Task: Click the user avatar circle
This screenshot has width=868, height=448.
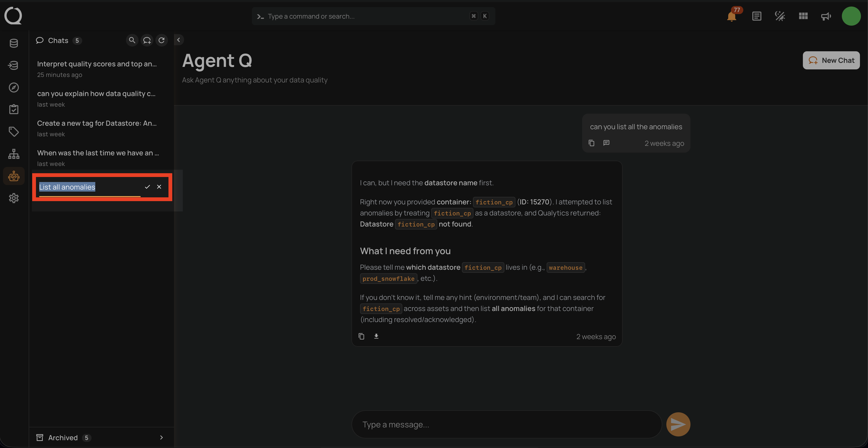Action: [x=851, y=16]
